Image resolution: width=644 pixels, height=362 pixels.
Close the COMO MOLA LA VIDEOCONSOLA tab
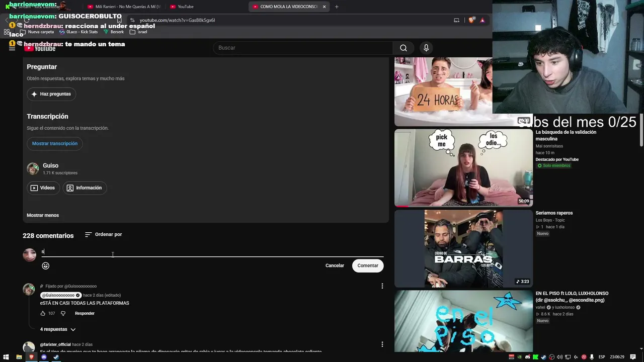324,7
